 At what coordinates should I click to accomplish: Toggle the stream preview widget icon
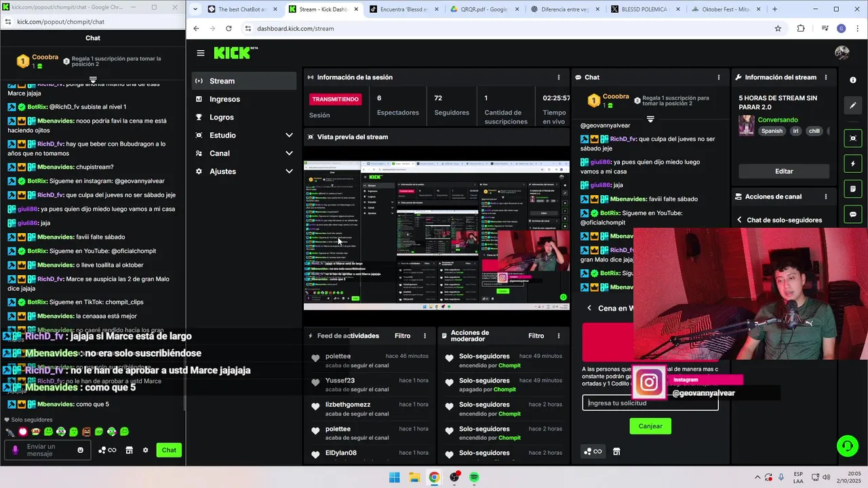pyautogui.click(x=853, y=138)
